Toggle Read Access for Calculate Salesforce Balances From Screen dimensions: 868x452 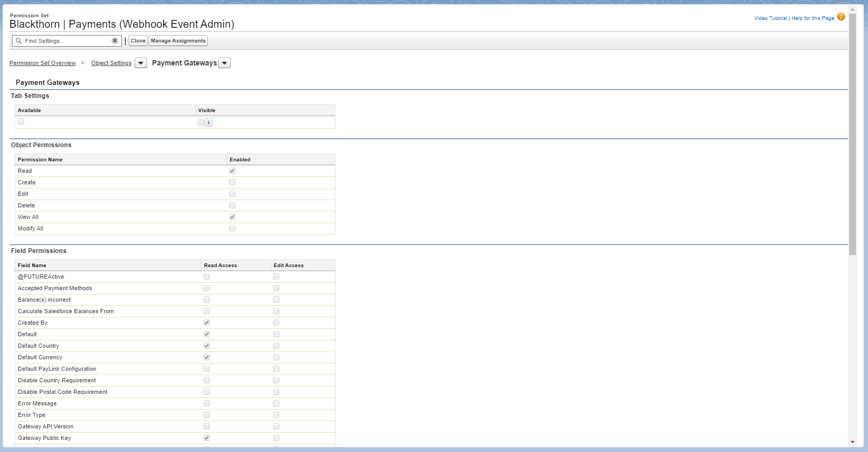pyautogui.click(x=207, y=311)
